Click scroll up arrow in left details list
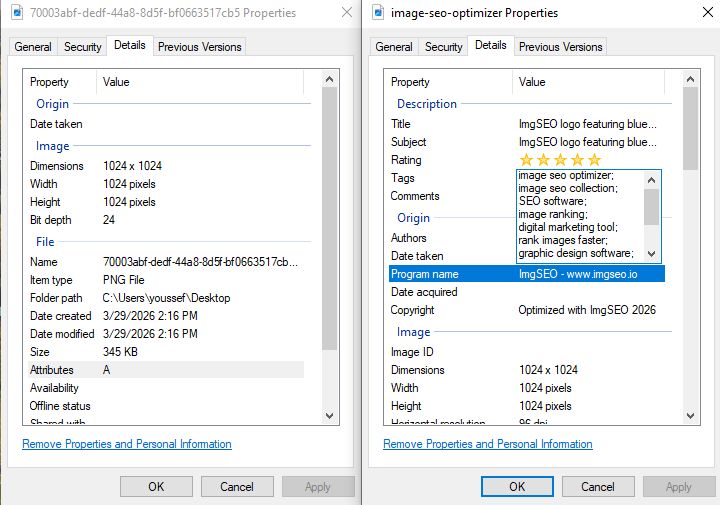The height and width of the screenshot is (505, 720). [x=329, y=79]
